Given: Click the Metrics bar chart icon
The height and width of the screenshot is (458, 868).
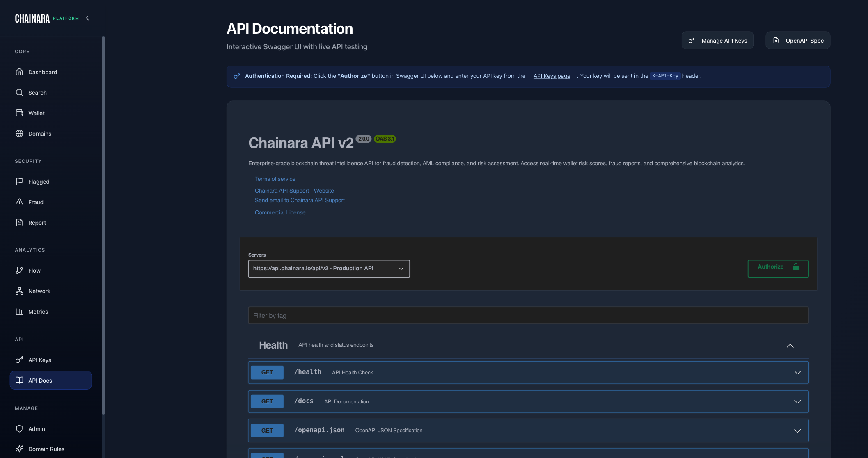Looking at the screenshot, I should (x=19, y=311).
